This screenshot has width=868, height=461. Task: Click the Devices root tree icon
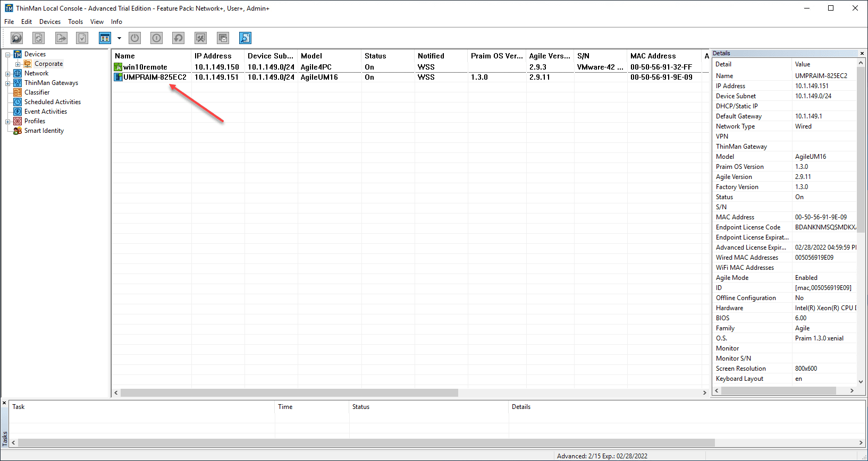tap(18, 54)
